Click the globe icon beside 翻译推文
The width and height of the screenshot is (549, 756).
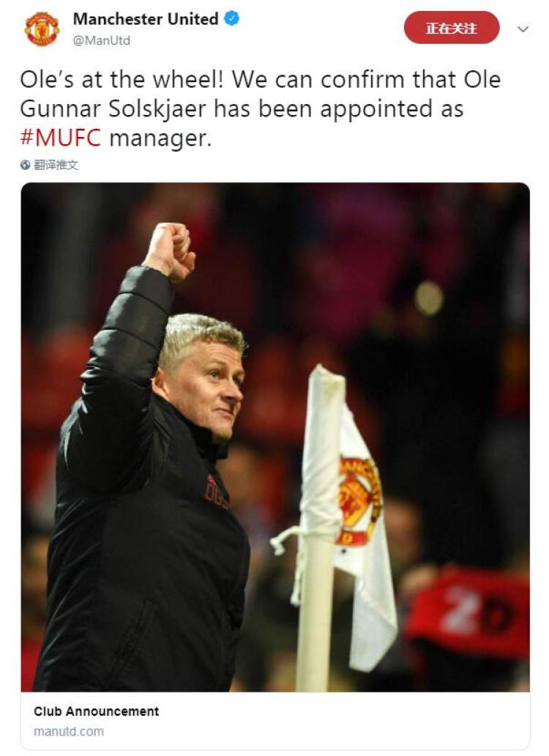[25, 166]
